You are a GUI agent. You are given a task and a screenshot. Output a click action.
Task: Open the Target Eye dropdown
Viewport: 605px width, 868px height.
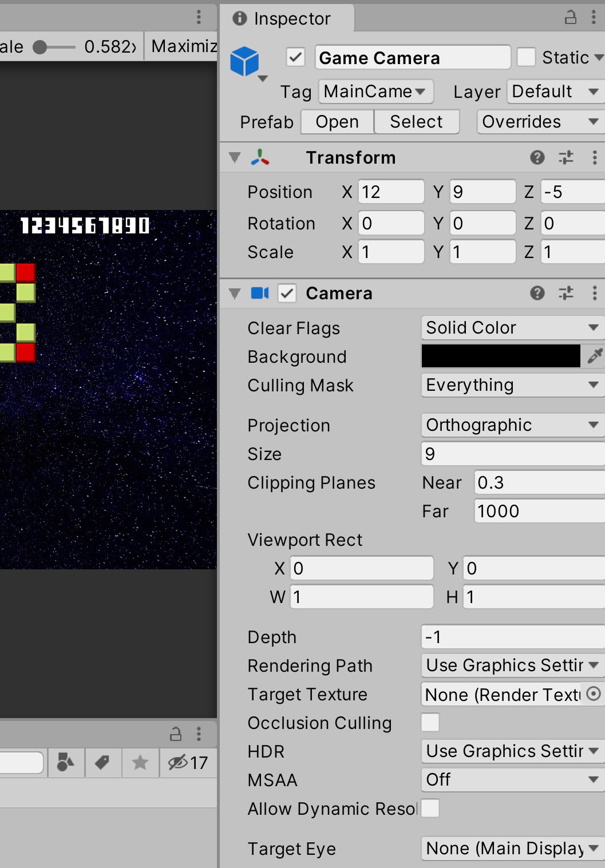(x=513, y=848)
